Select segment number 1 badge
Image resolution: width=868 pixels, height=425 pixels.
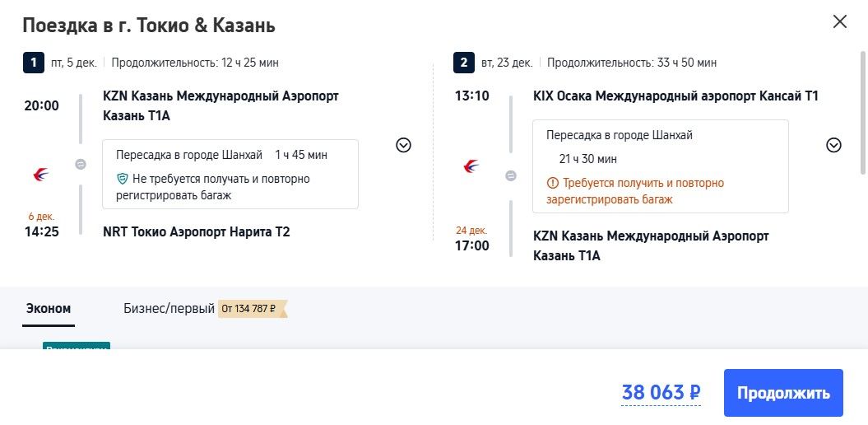[x=33, y=63]
